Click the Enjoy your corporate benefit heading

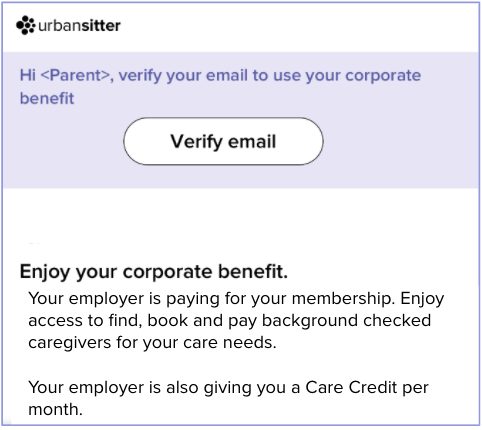coord(154,272)
